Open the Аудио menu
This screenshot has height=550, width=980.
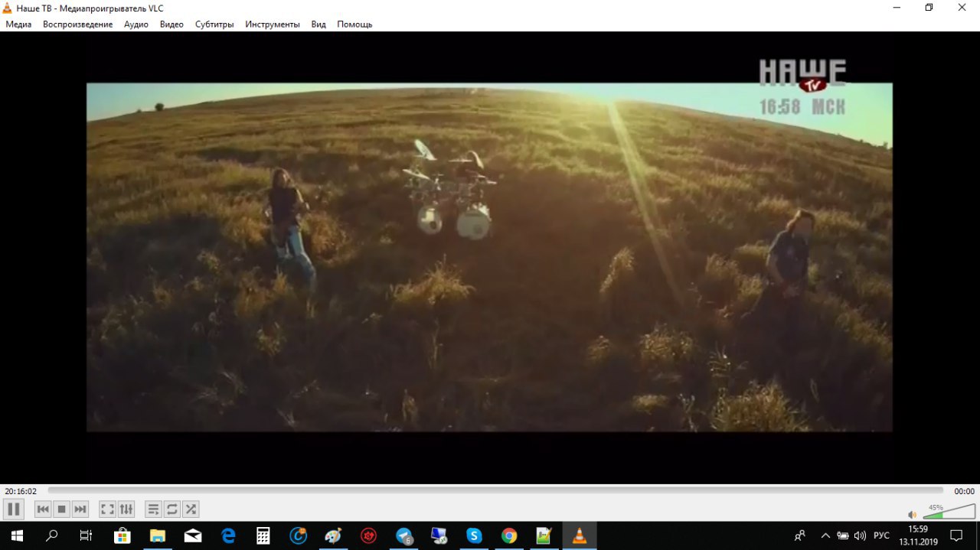136,24
